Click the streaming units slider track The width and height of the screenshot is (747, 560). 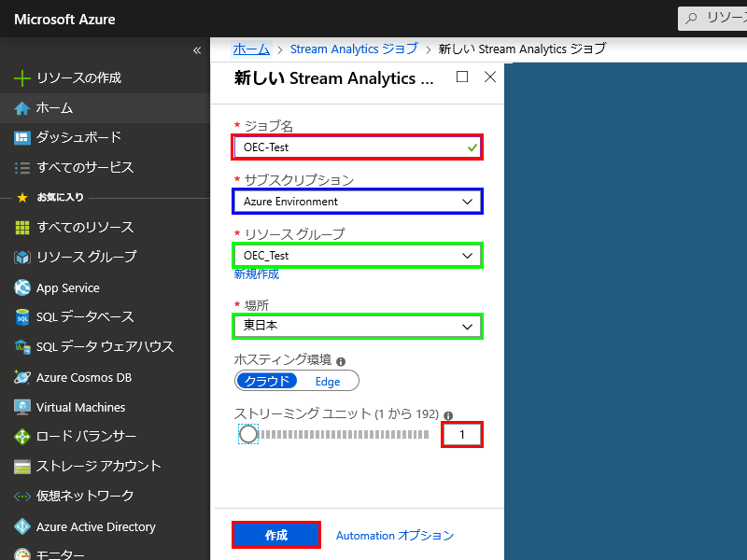click(x=344, y=434)
